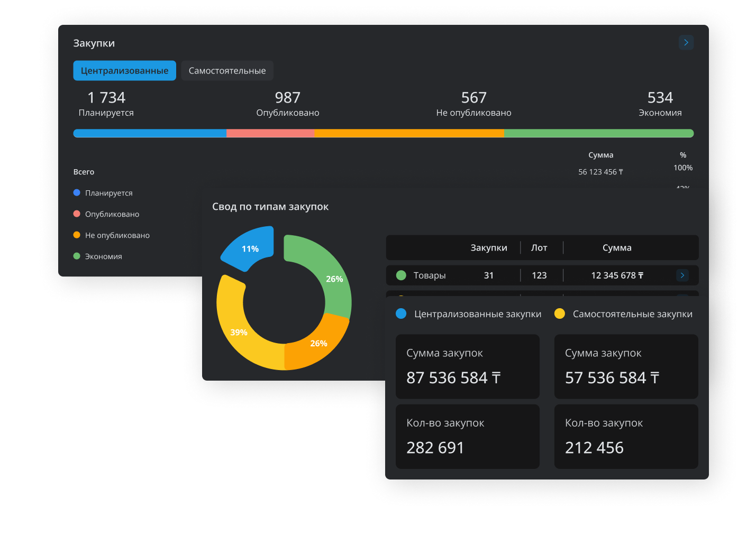Click the green Товары row dot
The height and width of the screenshot is (535, 756).
tap(401, 275)
